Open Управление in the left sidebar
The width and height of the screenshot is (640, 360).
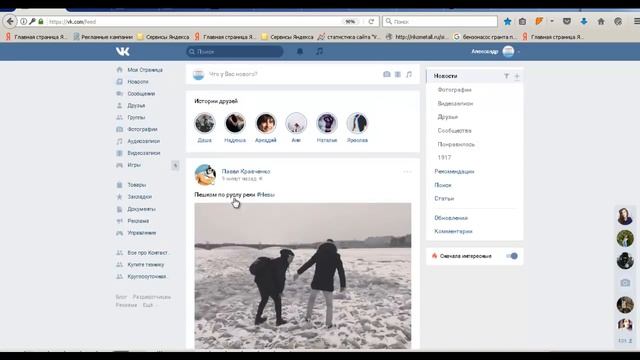(x=142, y=233)
